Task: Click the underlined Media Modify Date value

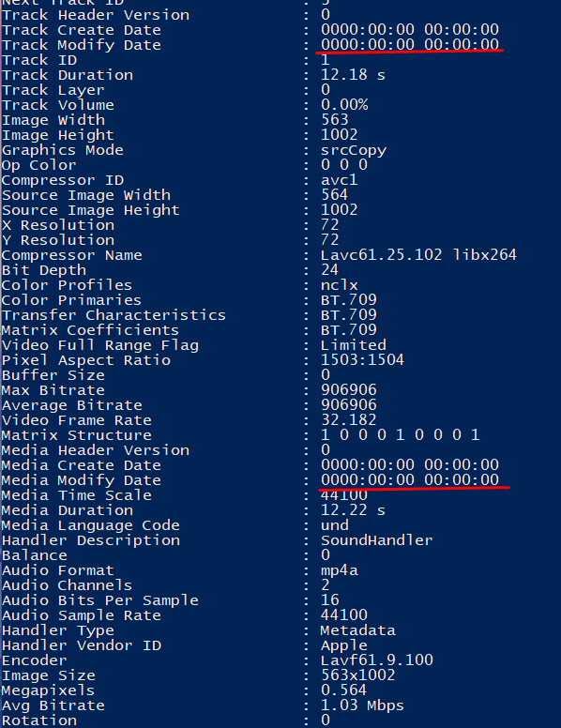Action: coord(410,479)
